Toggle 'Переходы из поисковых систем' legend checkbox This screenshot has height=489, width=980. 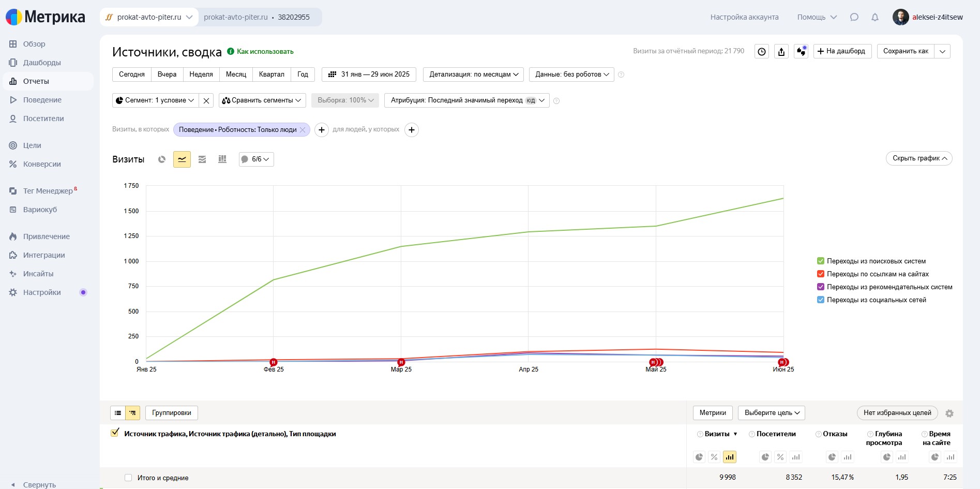[820, 261]
